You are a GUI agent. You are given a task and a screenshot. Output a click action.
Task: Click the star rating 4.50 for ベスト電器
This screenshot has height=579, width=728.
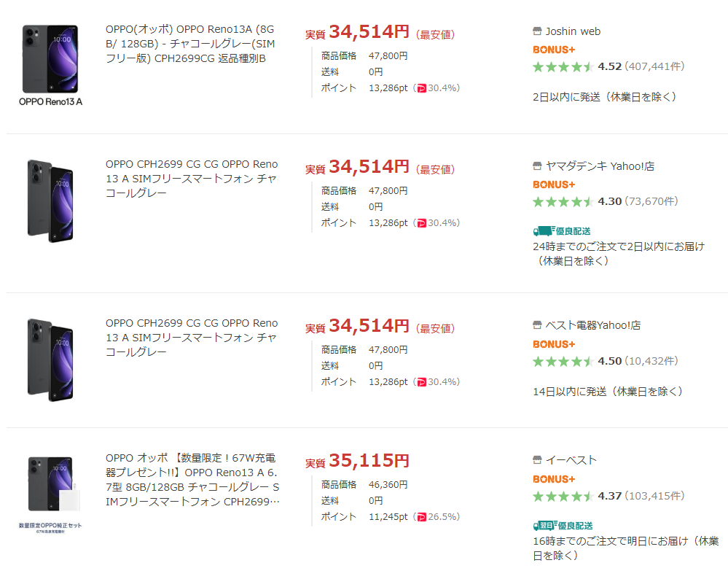563,361
